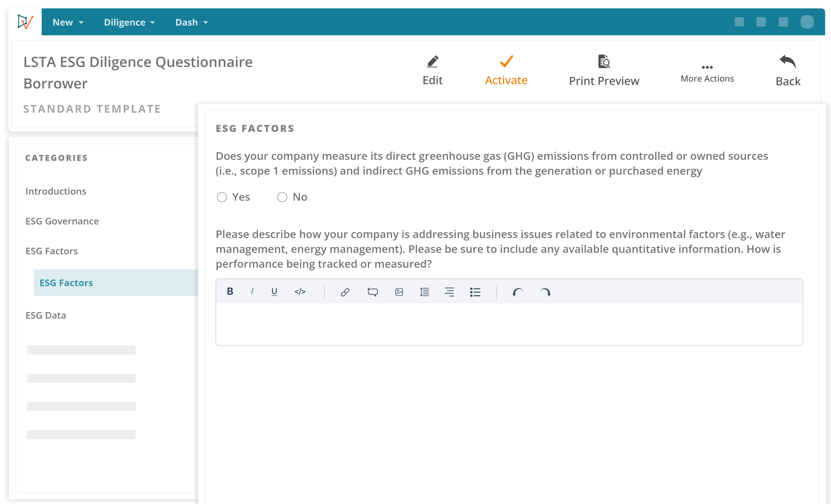Go back using Back arrow icon
The width and height of the screenshot is (831, 504).
788,61
